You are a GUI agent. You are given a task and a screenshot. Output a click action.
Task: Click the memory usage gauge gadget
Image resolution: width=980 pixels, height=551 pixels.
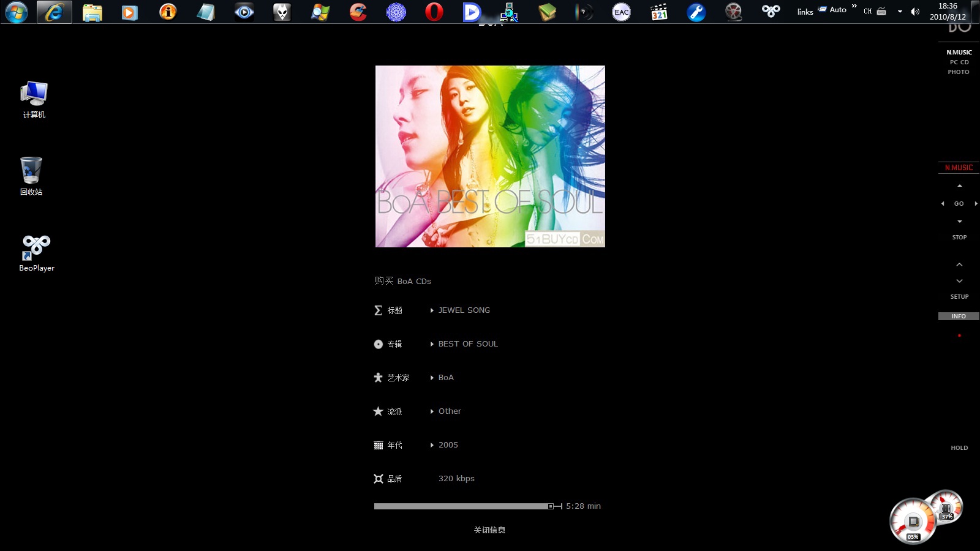coord(946,507)
